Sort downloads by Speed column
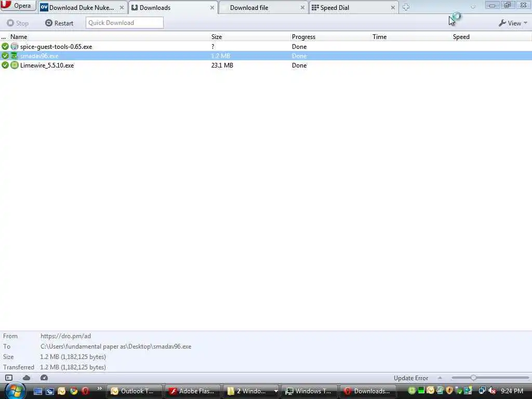This screenshot has height=399, width=532. (x=461, y=37)
